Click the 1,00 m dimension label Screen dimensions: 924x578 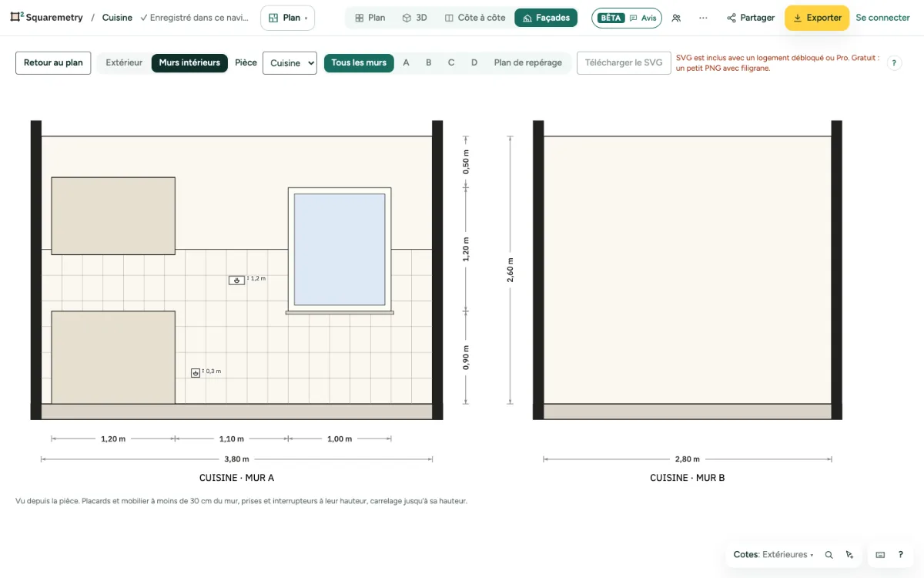point(340,439)
